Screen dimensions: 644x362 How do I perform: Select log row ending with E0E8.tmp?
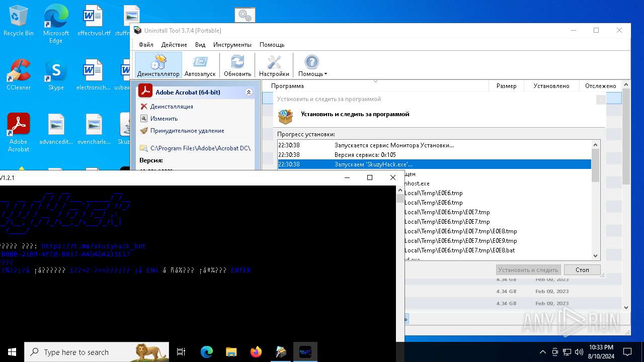click(x=460, y=231)
